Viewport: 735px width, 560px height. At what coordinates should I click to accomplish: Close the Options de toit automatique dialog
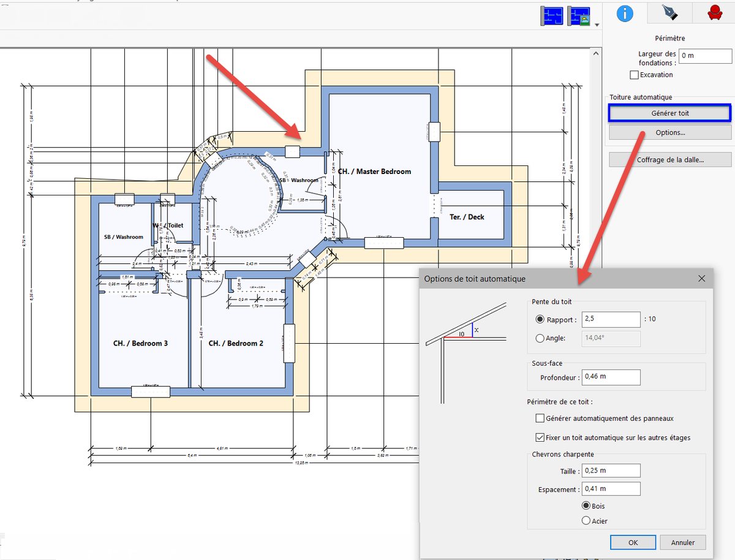[702, 278]
